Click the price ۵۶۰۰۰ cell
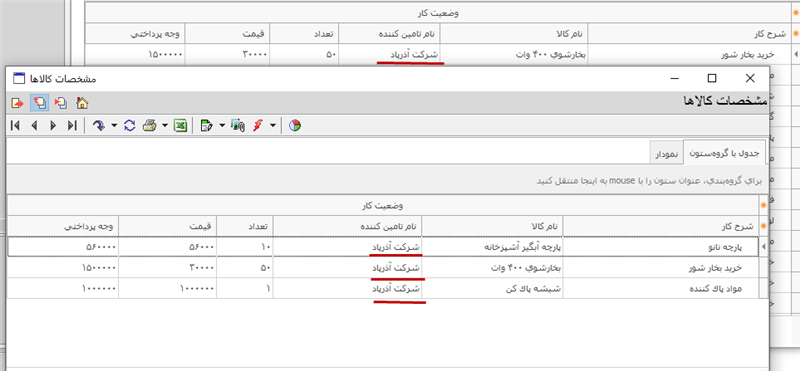Viewport: 800px width, 371px height. [167, 246]
